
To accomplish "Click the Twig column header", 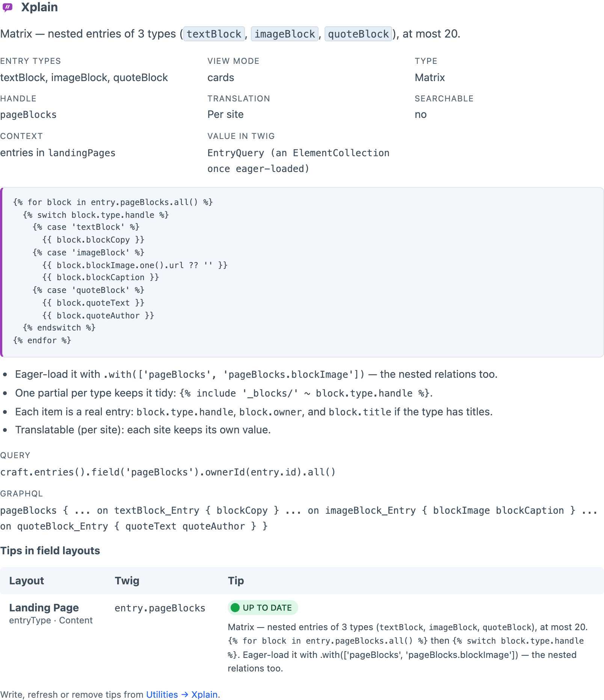I will [x=127, y=581].
